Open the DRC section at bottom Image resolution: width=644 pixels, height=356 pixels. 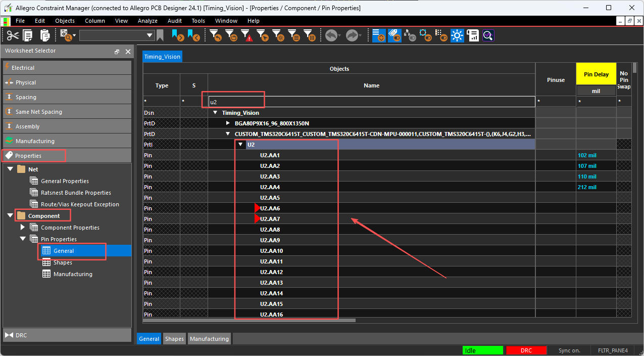click(21, 335)
